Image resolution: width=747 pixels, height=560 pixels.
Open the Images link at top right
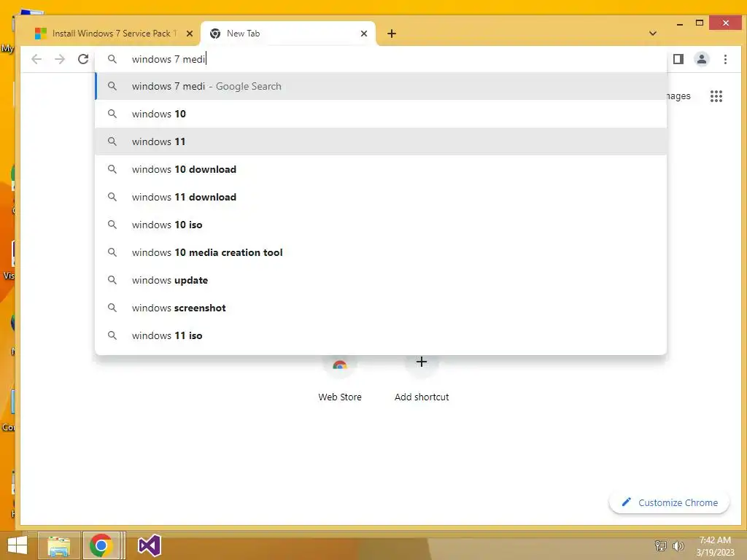pos(678,96)
